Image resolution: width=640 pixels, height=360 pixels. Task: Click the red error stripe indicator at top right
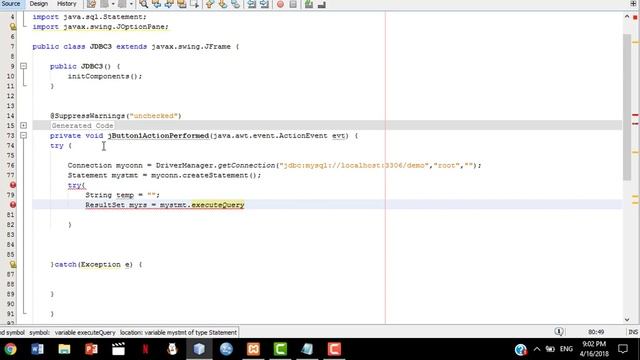[635, 18]
